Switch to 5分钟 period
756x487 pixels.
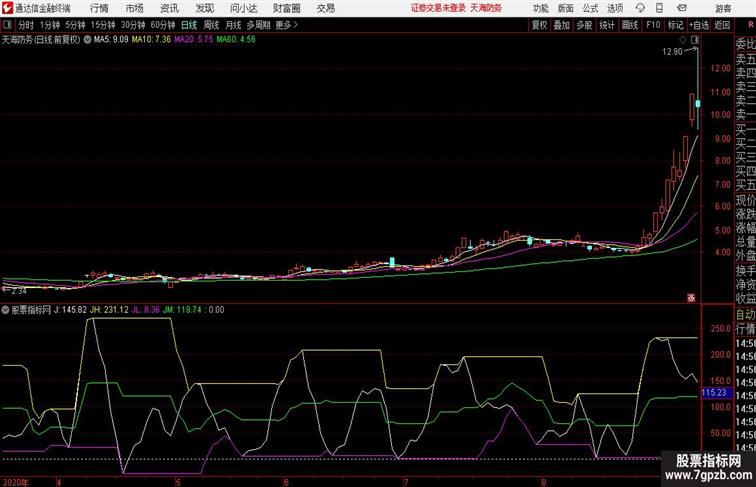coord(75,25)
